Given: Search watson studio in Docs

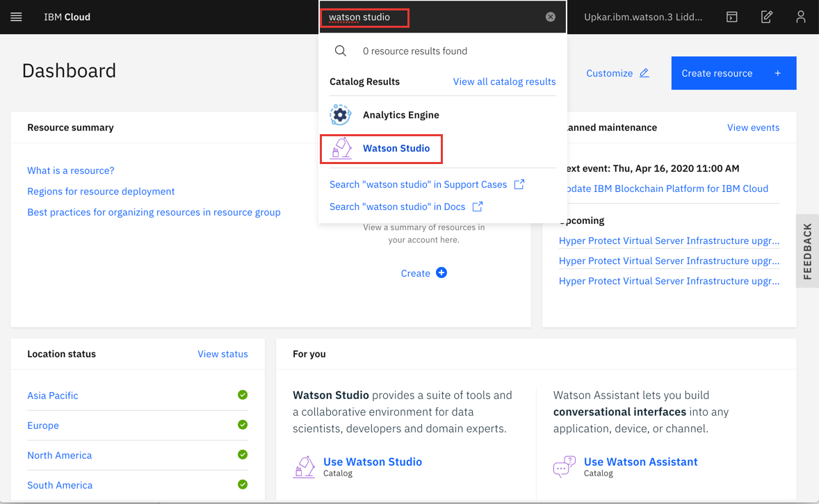Looking at the screenshot, I should (x=397, y=207).
